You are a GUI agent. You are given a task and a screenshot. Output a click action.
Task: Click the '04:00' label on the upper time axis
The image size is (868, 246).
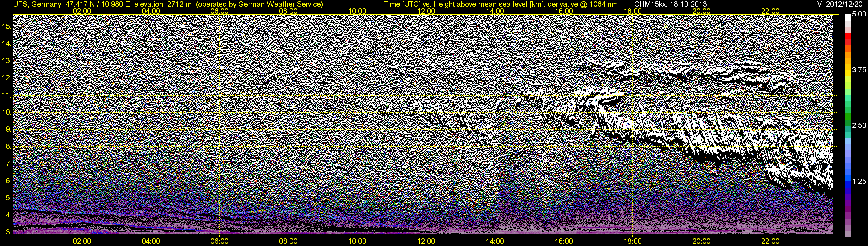click(151, 11)
